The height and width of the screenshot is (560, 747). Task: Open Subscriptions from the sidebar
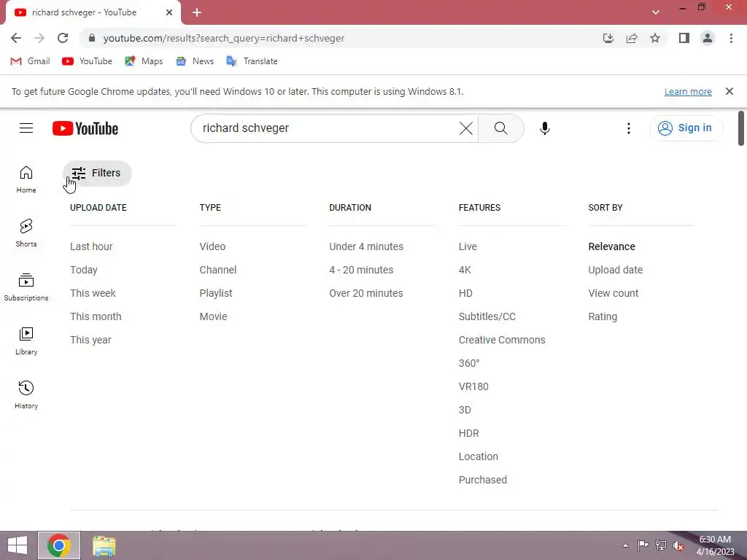(26, 287)
